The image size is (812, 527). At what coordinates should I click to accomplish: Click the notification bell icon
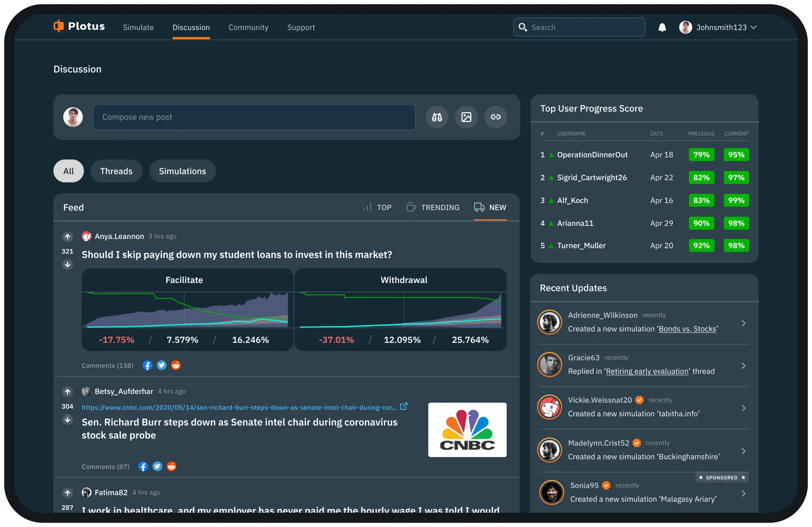point(662,27)
